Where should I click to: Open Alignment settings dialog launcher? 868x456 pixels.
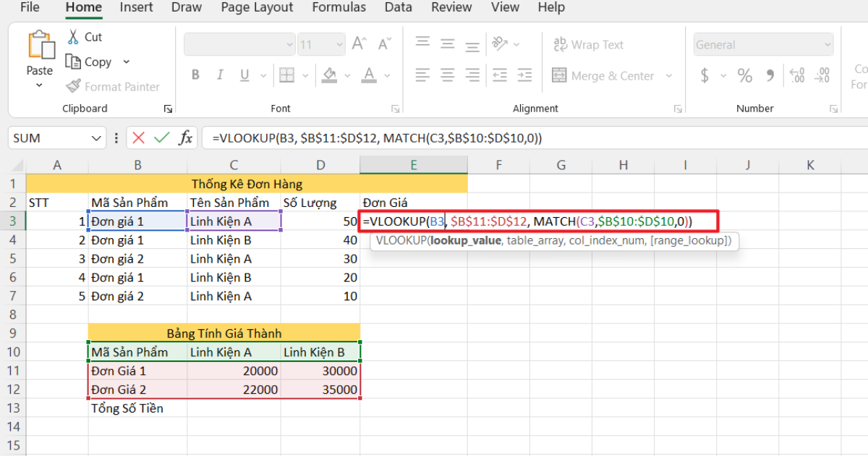[x=678, y=109]
